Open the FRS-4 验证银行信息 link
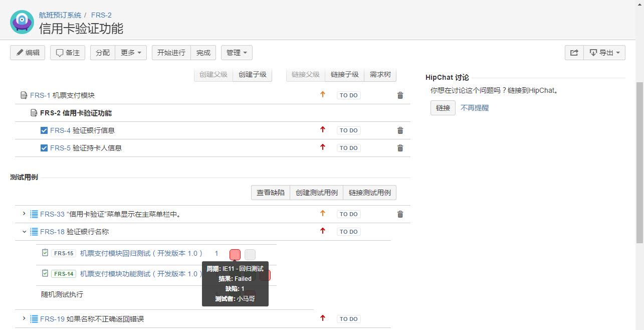Viewport: 644px width, 330px height. (x=83, y=130)
